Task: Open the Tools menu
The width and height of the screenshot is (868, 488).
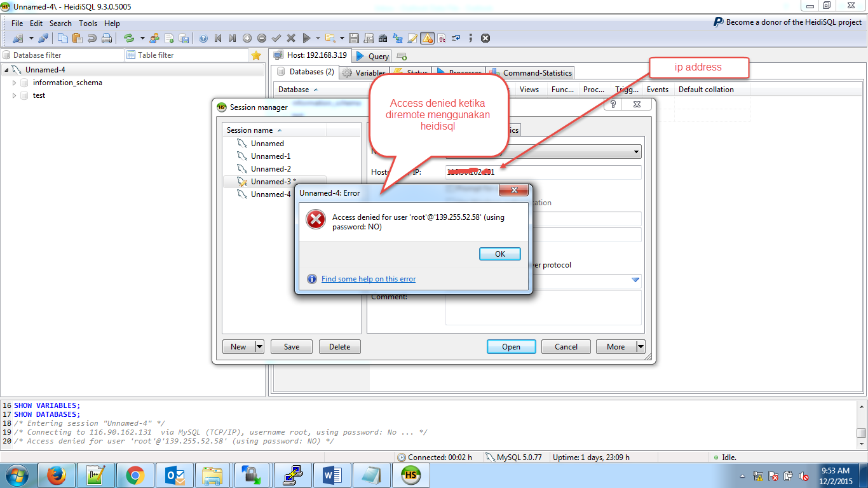Action: coord(88,24)
